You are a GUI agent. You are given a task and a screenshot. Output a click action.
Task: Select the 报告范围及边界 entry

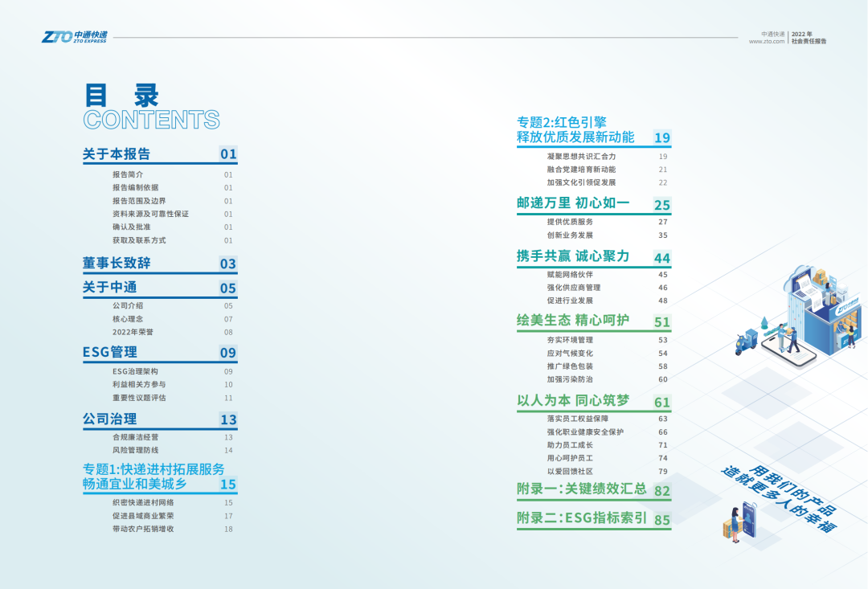(140, 201)
